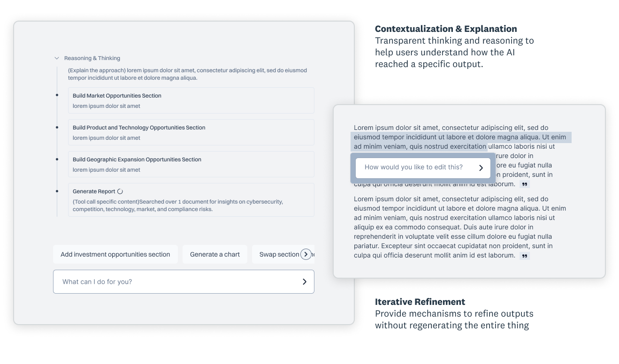Select Build Geographic Expansion Opportunities Section step
Image resolution: width=619 pixels, height=364 pixels.
click(191, 164)
